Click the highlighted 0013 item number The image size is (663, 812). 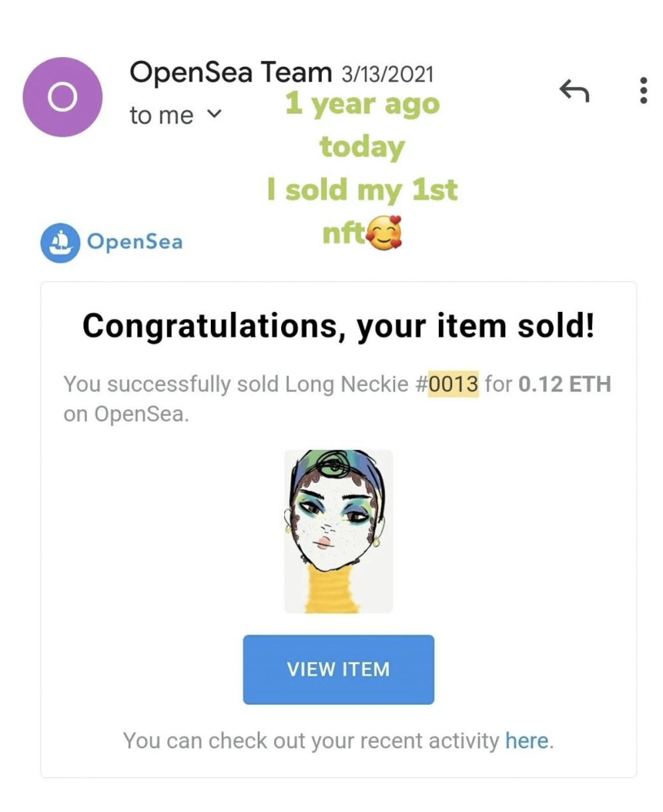453,384
